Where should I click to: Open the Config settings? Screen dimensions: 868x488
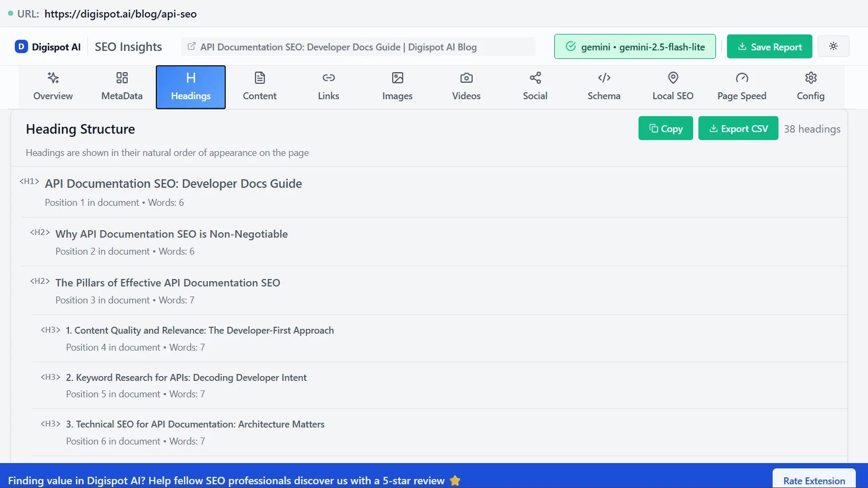[810, 86]
